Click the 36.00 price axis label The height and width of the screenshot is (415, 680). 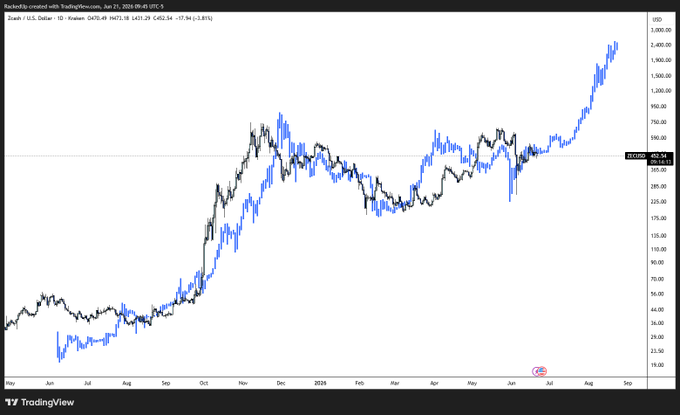(x=657, y=323)
